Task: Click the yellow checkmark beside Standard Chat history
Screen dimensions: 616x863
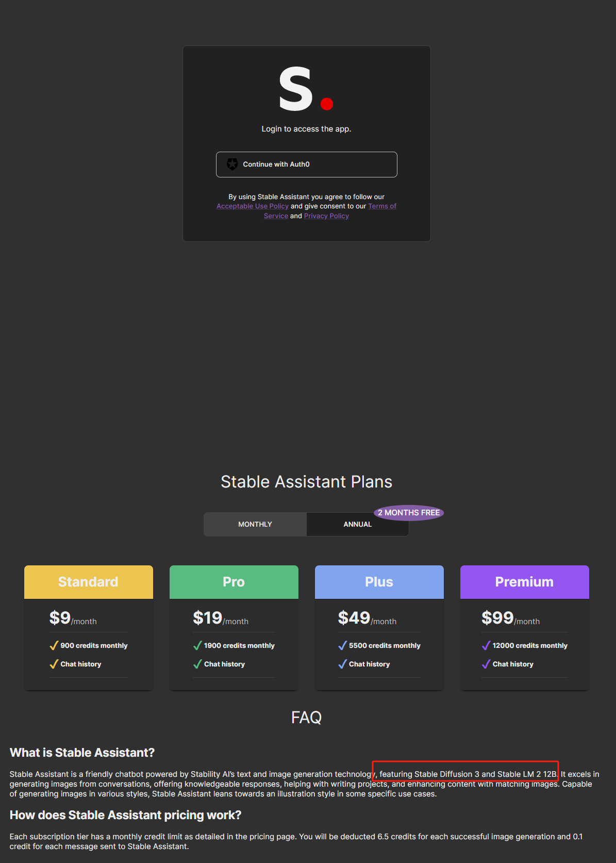Action: pyautogui.click(x=54, y=664)
